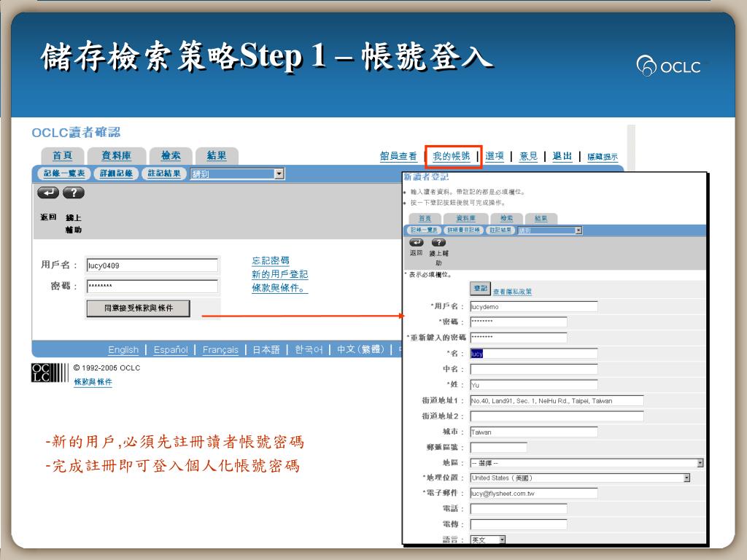Click the 電子郵件 field
Screen dimensions: 747x560
(533, 494)
